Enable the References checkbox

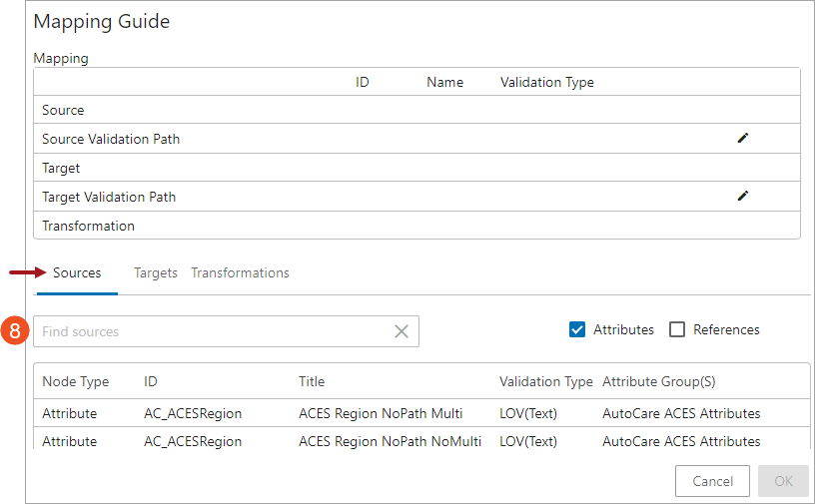(677, 329)
